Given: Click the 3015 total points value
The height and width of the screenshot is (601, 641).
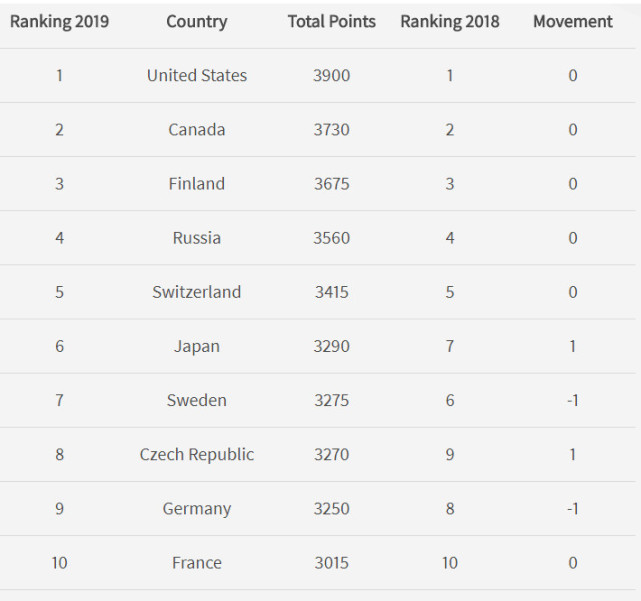Looking at the screenshot, I should point(332,562).
